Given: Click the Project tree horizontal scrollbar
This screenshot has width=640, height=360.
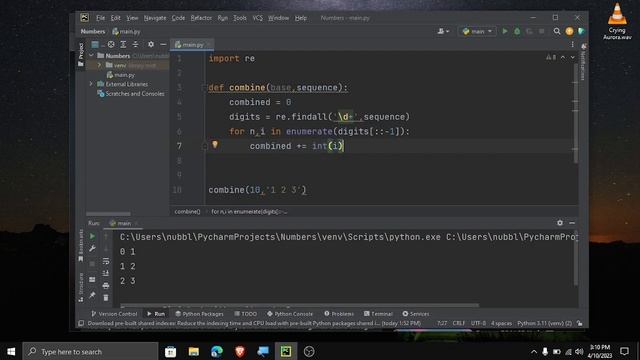Looking at the screenshot, I should (x=108, y=213).
